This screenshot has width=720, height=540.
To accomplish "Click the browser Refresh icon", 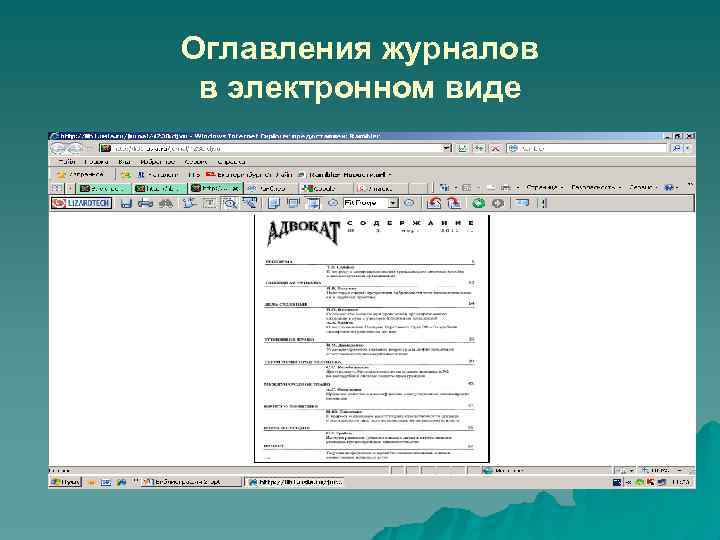I will [x=478, y=148].
